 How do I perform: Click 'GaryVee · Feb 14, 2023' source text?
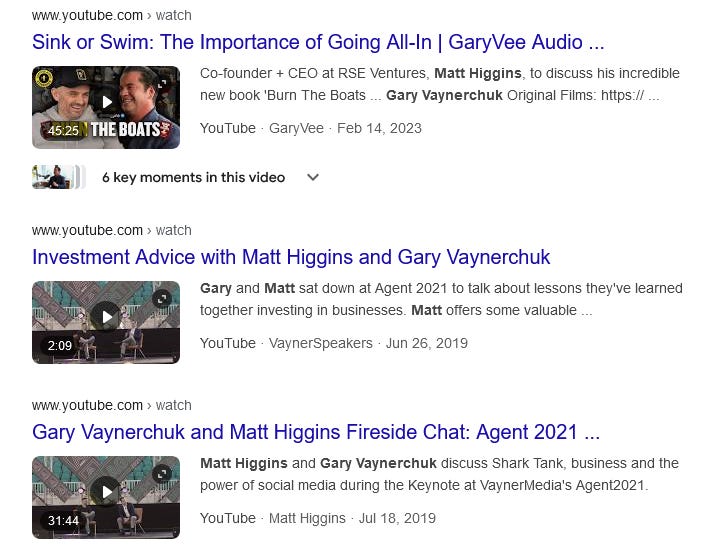(x=345, y=128)
